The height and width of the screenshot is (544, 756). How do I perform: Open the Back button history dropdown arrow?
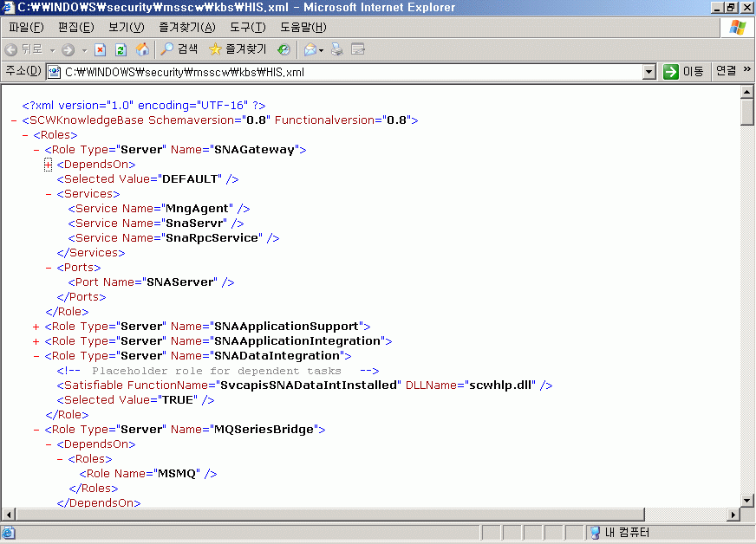[53, 50]
